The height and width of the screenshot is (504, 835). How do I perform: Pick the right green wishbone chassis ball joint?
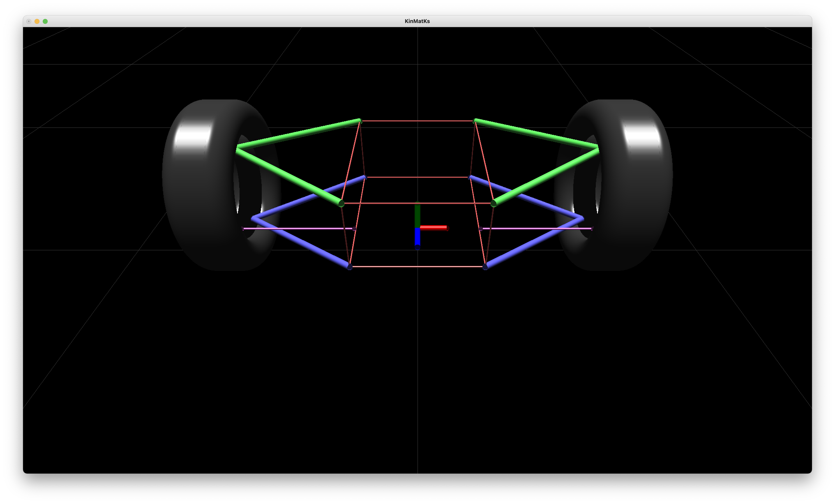pos(493,203)
